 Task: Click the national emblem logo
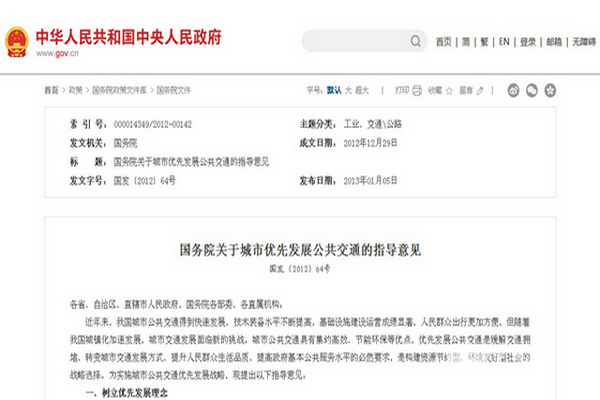tap(17, 42)
